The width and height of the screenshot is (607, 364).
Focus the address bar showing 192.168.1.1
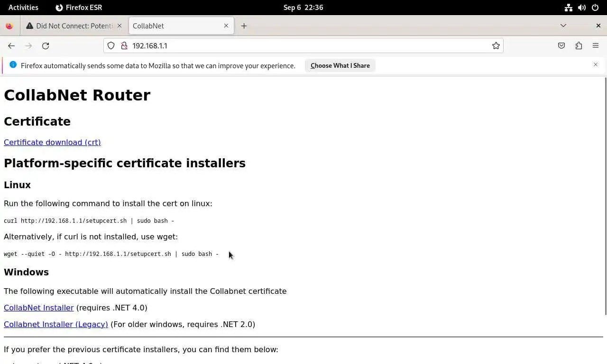click(x=303, y=45)
